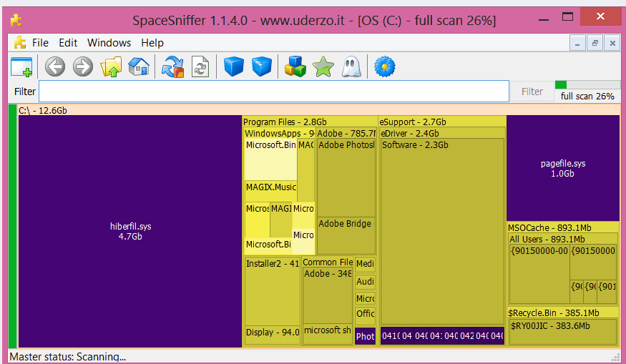Viewport: 626px width, 364px height.
Task: Start a new master scan with refresh icon
Action: coord(172,67)
